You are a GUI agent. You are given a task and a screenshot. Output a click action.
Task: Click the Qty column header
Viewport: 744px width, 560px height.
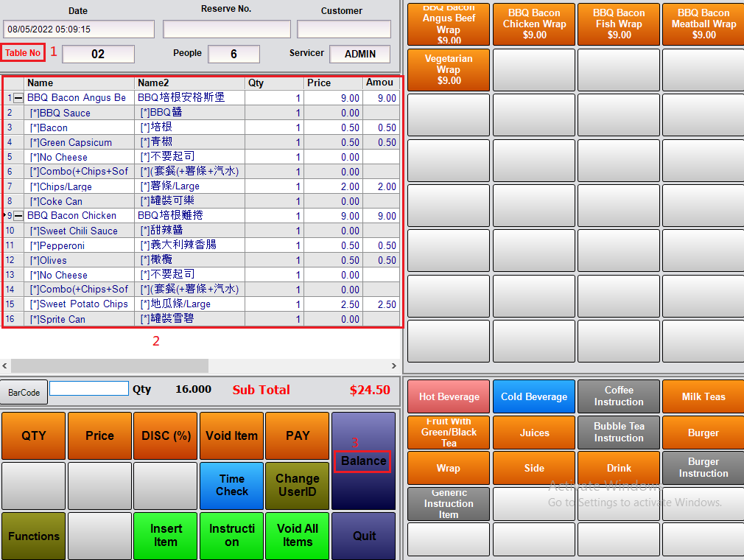point(274,83)
